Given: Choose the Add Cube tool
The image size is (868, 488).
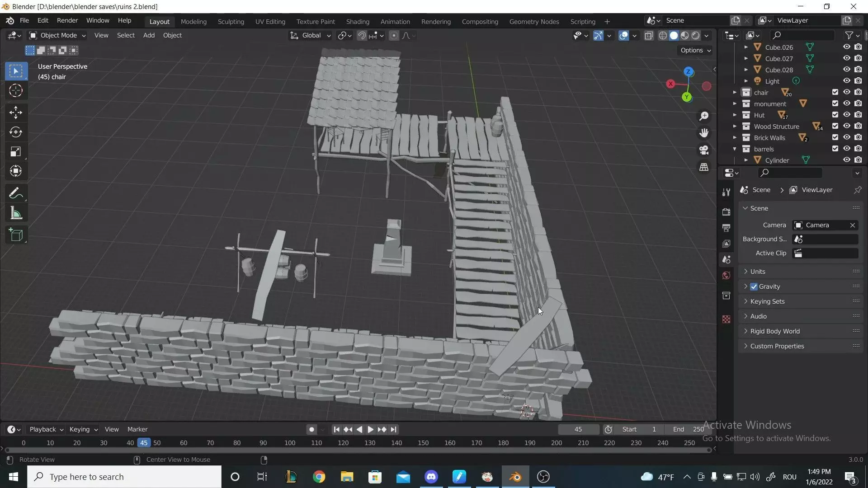Looking at the screenshot, I should [16, 235].
